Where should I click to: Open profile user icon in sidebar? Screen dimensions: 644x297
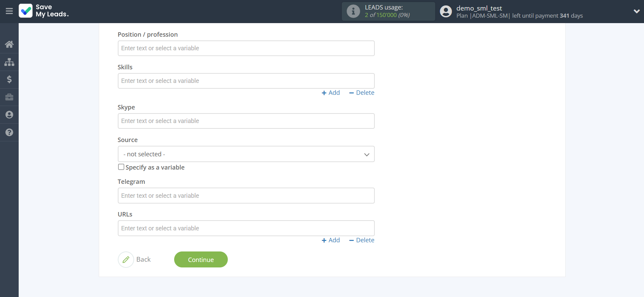(9, 115)
